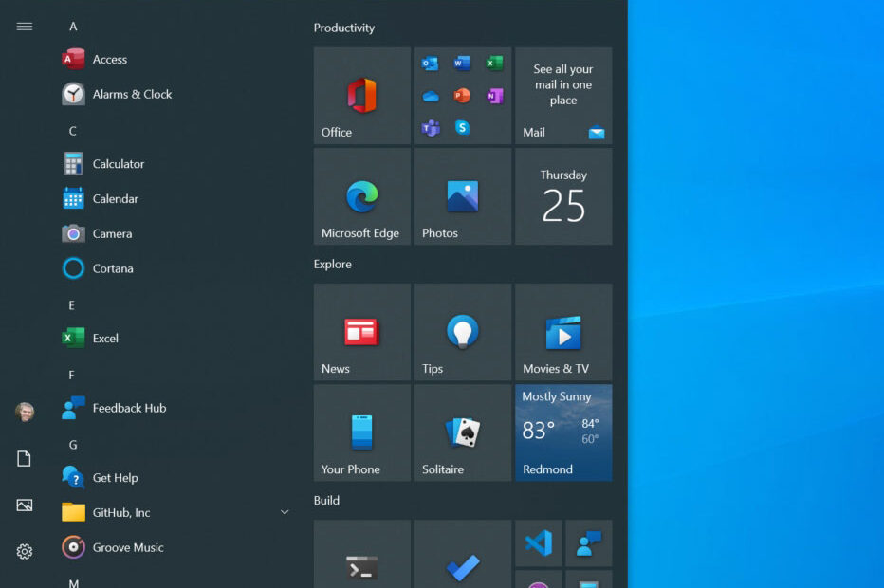This screenshot has width=884, height=588.
Task: Open PowerPoint from the Office folder tile
Action: [462, 95]
